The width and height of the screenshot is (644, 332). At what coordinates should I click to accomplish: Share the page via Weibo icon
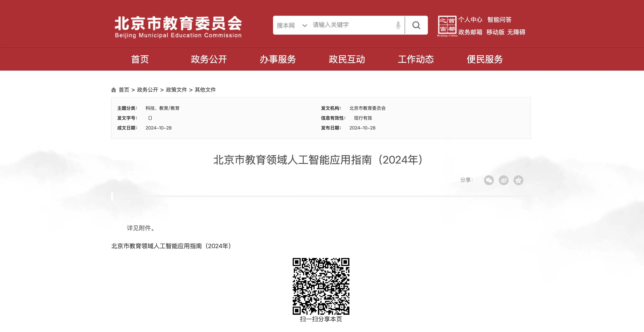pos(504,180)
